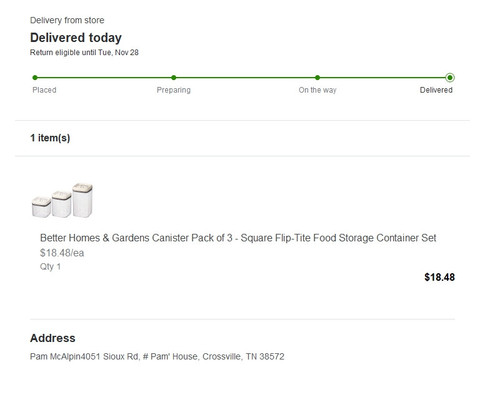This screenshot has width=500, height=404.
Task: Click the 1 item(s) section header
Action: pos(50,138)
